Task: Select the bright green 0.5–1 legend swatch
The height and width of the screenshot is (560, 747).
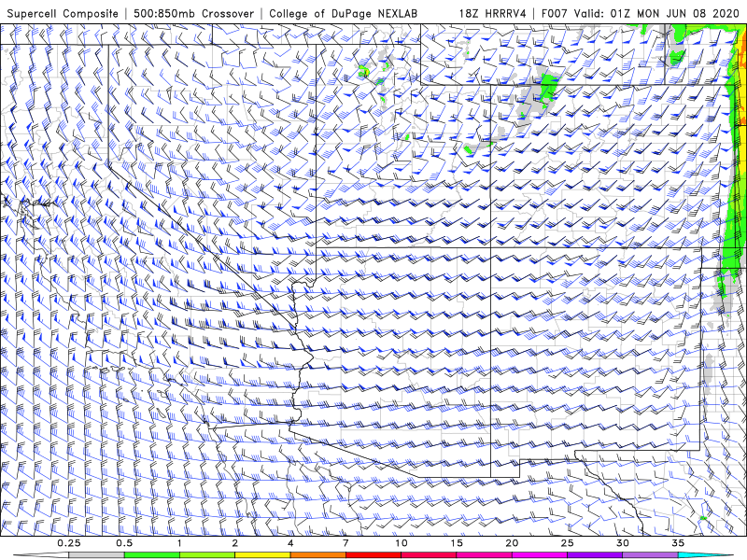Action: point(152,555)
